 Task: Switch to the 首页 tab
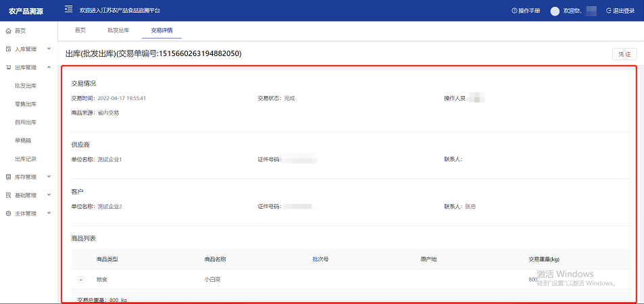80,30
